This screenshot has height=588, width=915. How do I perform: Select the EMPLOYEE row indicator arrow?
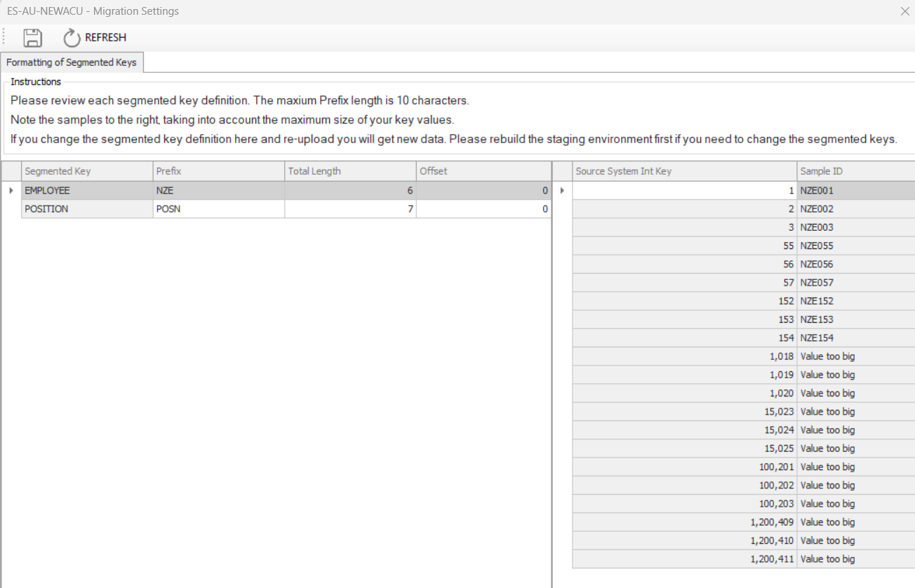coord(12,190)
